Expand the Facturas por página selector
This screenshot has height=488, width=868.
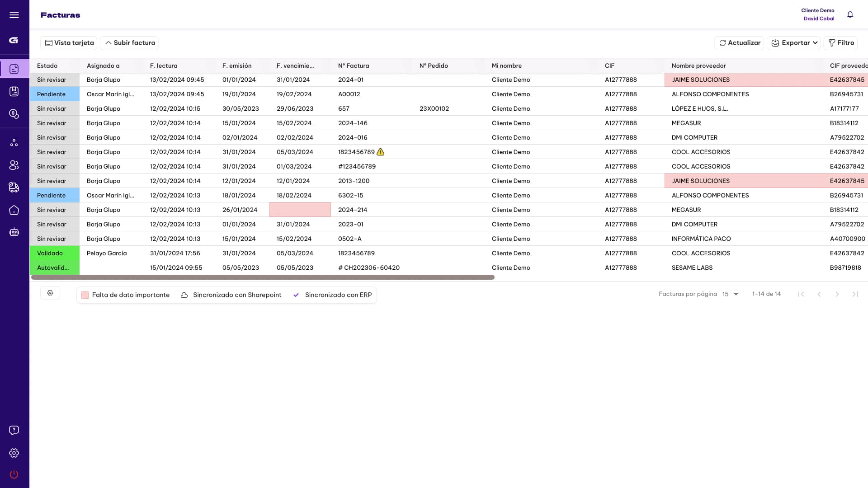point(730,294)
